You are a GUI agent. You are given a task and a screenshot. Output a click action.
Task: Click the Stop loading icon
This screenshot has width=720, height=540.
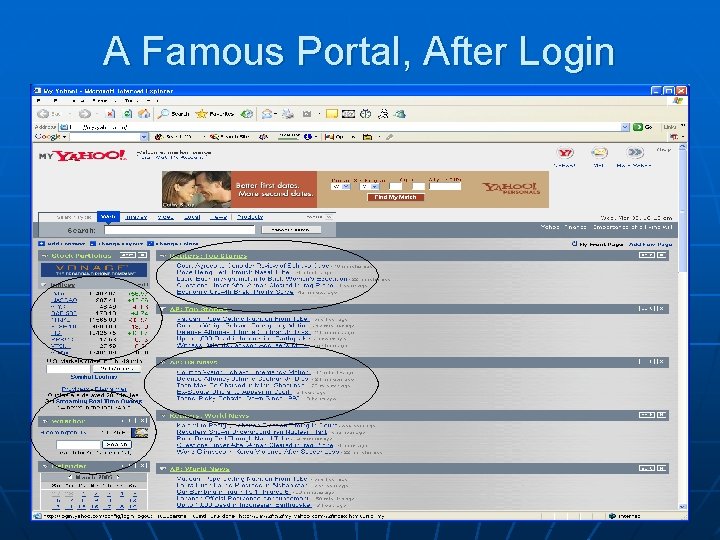(x=111, y=113)
